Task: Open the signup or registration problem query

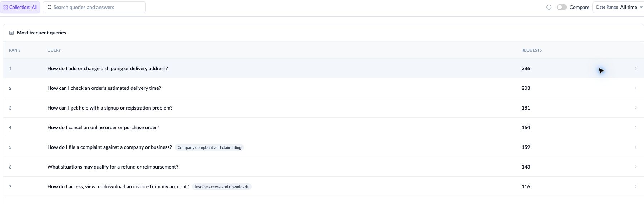Action: [110, 108]
